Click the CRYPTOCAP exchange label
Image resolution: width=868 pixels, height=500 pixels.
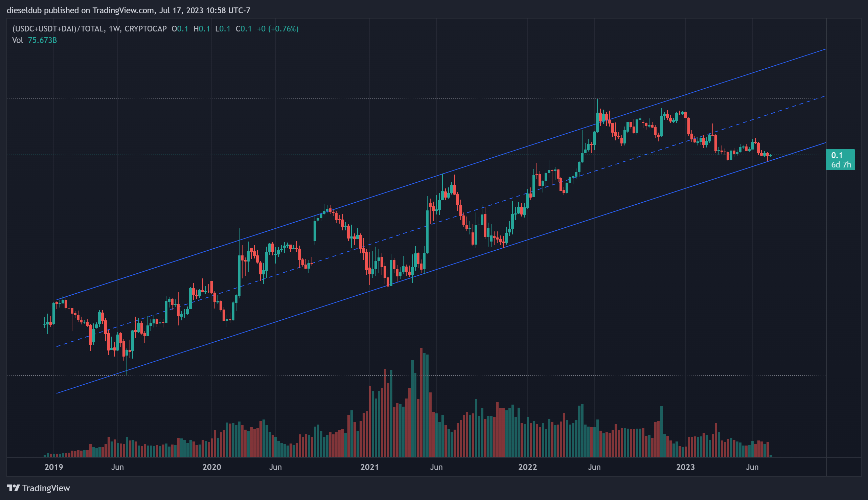[x=145, y=29]
